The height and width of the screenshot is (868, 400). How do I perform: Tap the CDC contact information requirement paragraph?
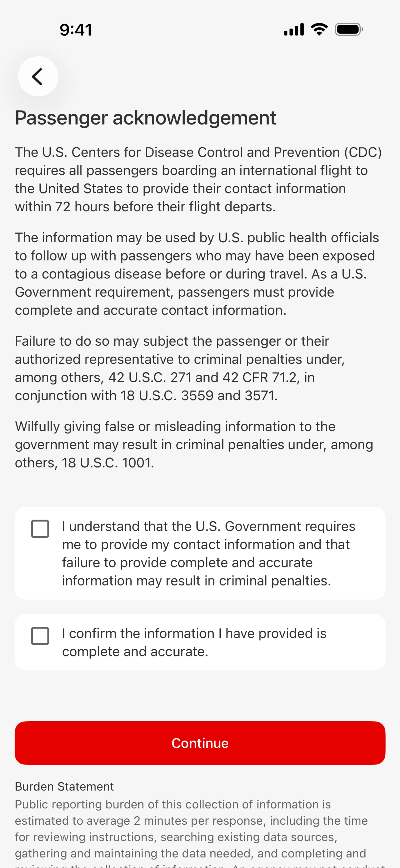(x=198, y=179)
